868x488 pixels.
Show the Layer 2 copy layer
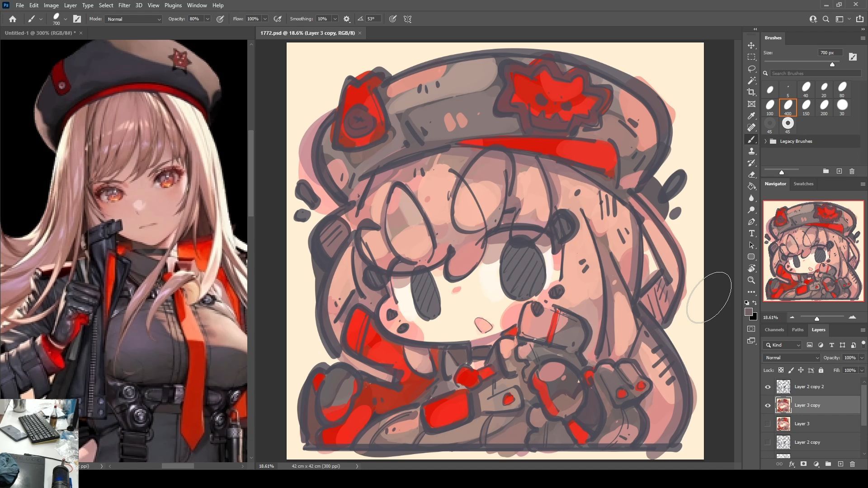768,442
